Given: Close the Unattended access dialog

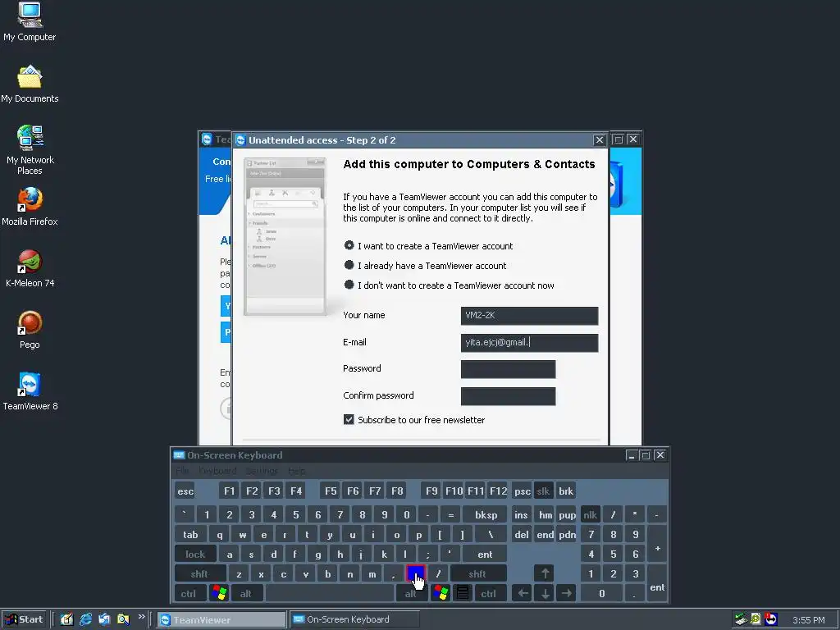Looking at the screenshot, I should 599,139.
